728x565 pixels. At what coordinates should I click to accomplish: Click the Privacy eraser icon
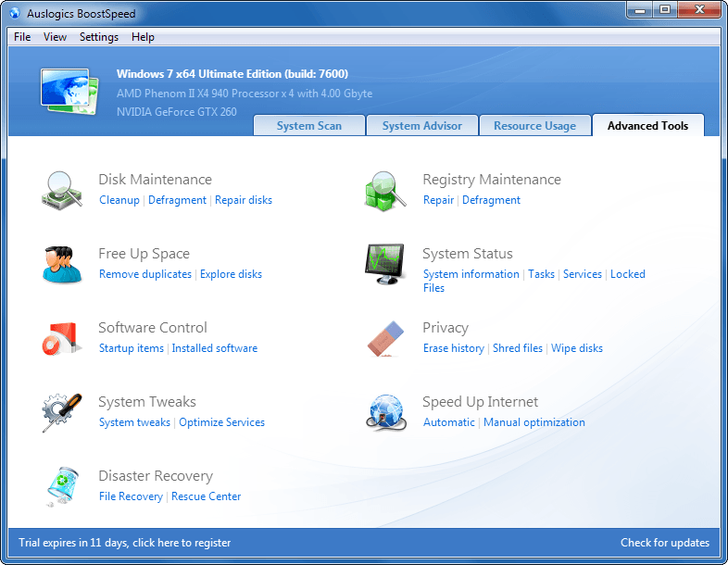pyautogui.click(x=385, y=338)
